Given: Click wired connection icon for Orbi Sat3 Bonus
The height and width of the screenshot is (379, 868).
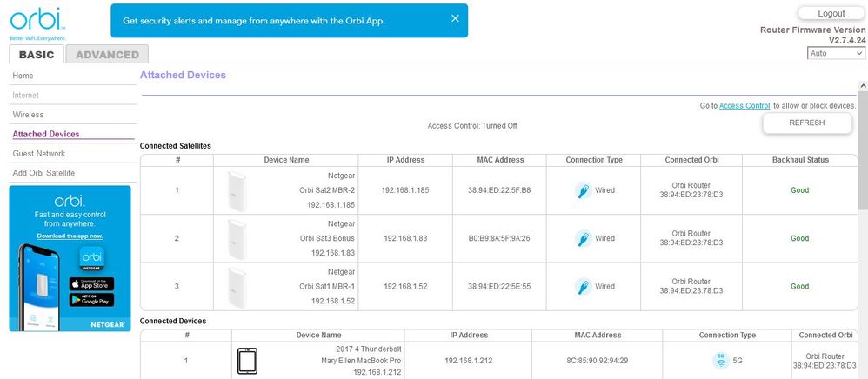Looking at the screenshot, I should [583, 238].
